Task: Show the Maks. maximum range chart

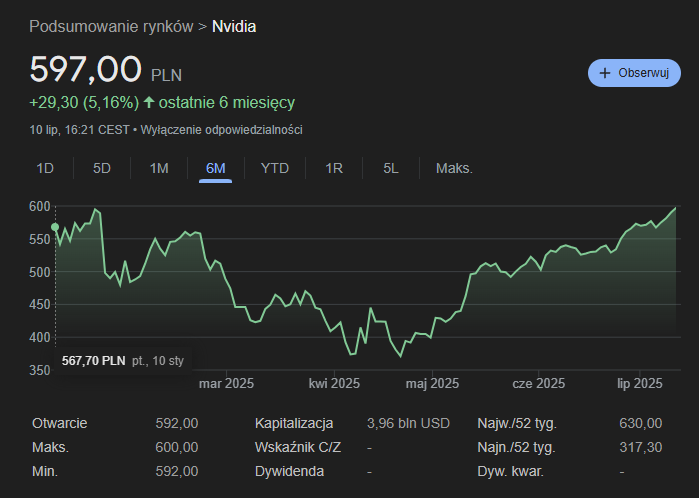Action: pos(454,168)
